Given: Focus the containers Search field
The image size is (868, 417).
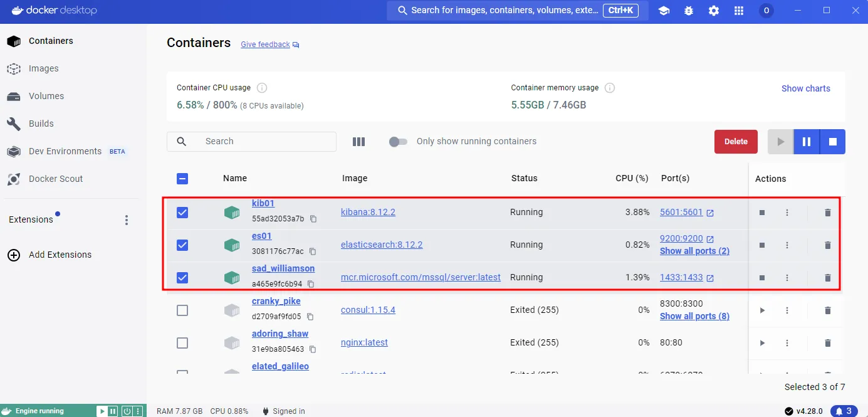Looking at the screenshot, I should click(251, 142).
